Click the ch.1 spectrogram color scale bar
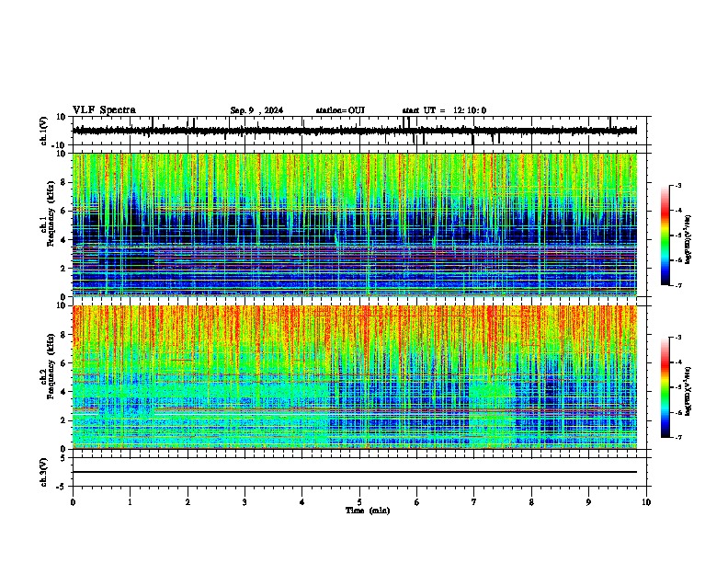The height and width of the screenshot is (563, 728). pyautogui.click(x=665, y=236)
